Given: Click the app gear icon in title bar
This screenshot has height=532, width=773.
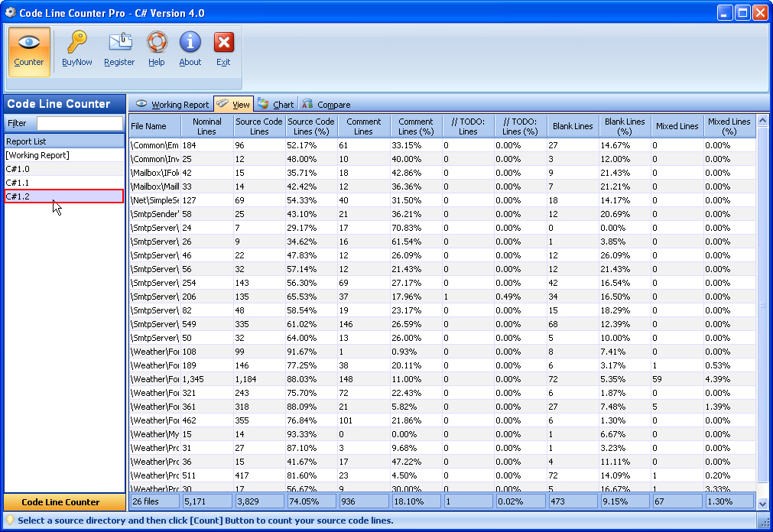Looking at the screenshot, I should (10, 12).
